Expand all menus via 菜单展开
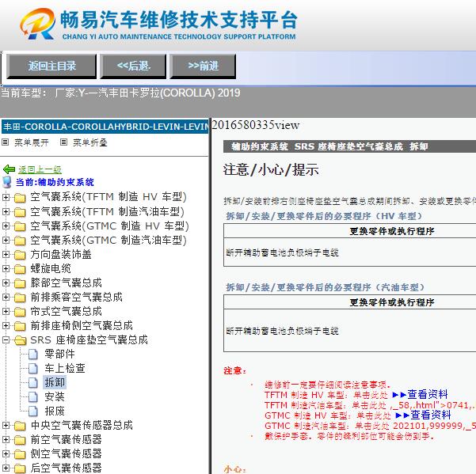This screenshot has width=476, height=474. point(32,142)
